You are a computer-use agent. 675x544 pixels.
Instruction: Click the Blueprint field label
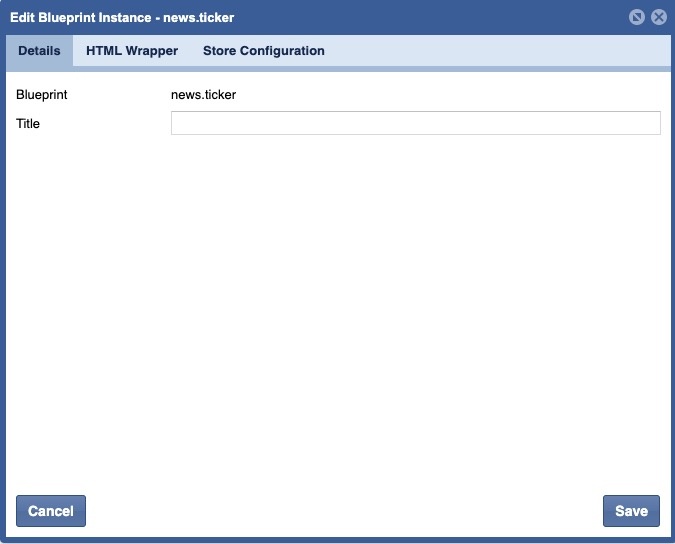tap(42, 96)
